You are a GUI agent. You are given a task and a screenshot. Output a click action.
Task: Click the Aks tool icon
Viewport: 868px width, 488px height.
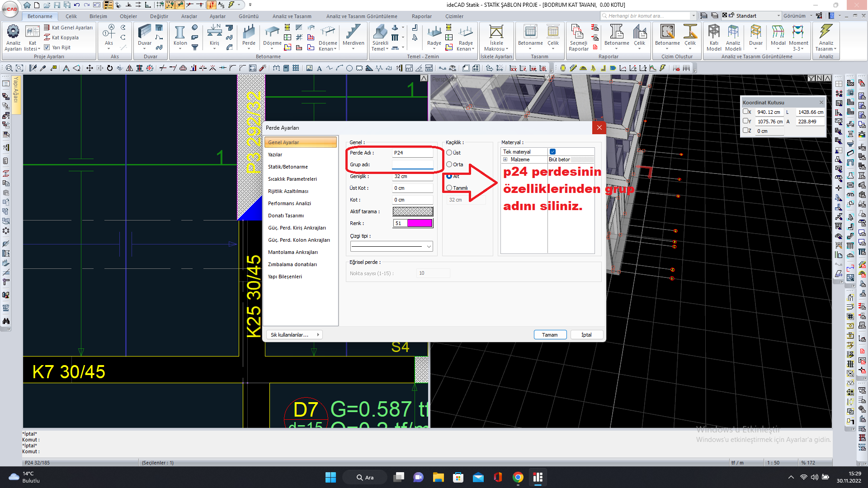(108, 32)
